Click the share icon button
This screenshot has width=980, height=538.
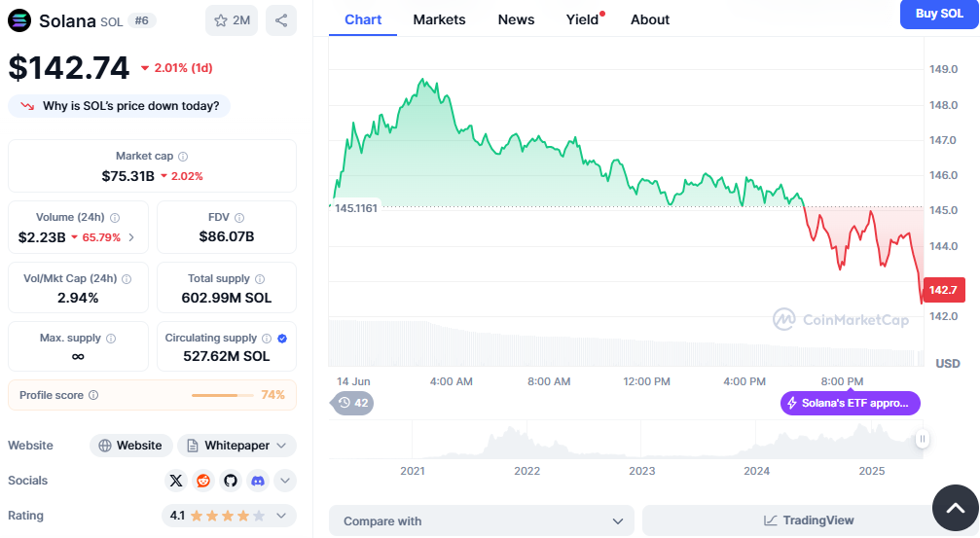tap(281, 20)
